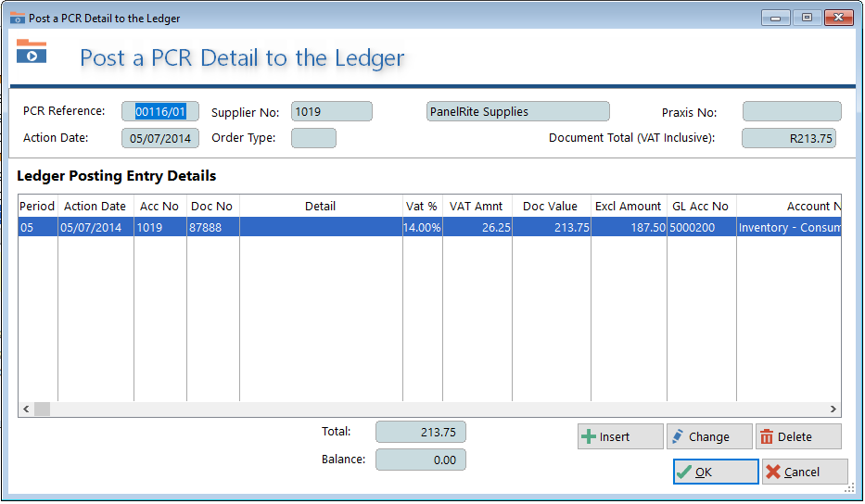Click the scroll right arrow of grid
Viewport: 865px width, 504px height.
(x=833, y=409)
